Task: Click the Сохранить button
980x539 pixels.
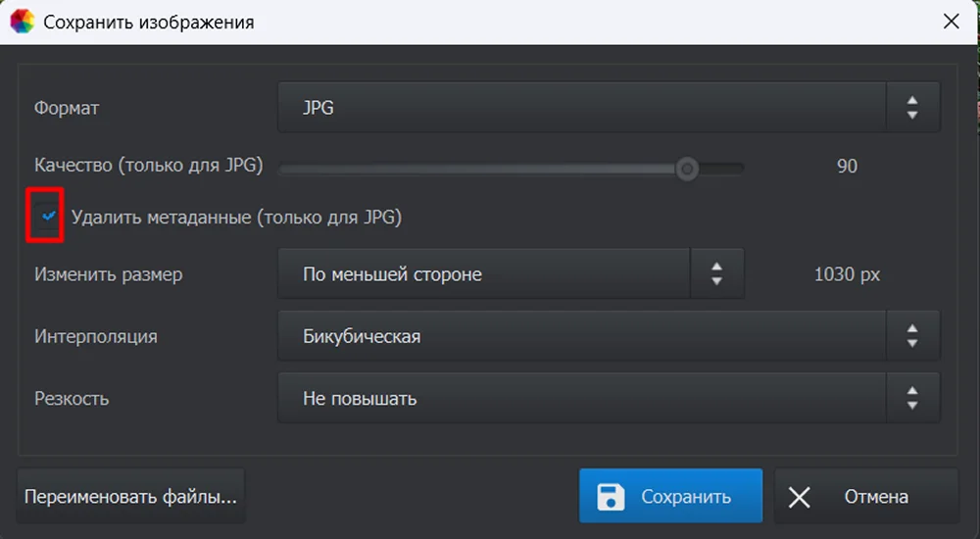Action: [670, 496]
